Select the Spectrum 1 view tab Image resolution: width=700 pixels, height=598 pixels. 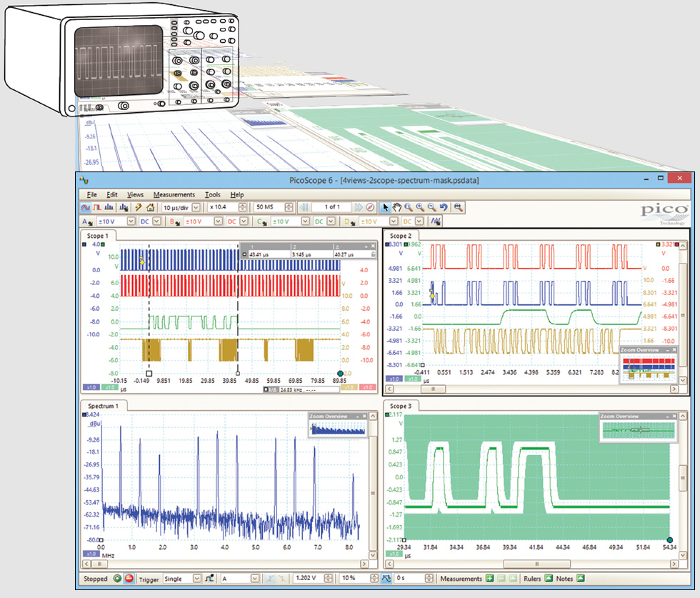pos(103,406)
